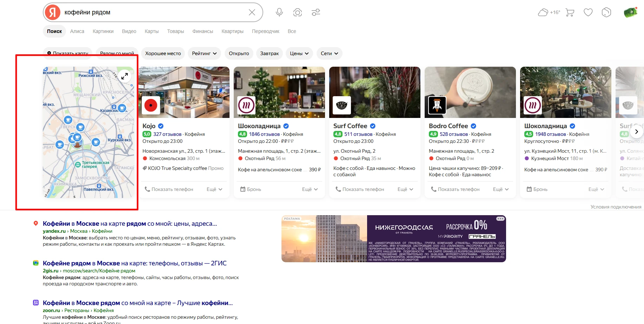644x324 pixels.
Task: Switch to the Картинки tab
Action: pyautogui.click(x=103, y=31)
